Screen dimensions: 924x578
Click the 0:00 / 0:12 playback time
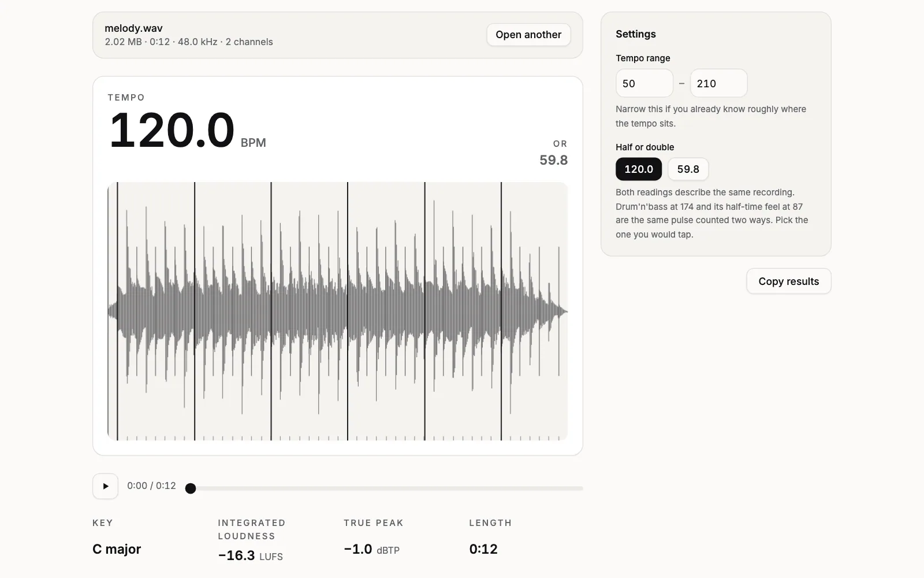click(x=151, y=486)
